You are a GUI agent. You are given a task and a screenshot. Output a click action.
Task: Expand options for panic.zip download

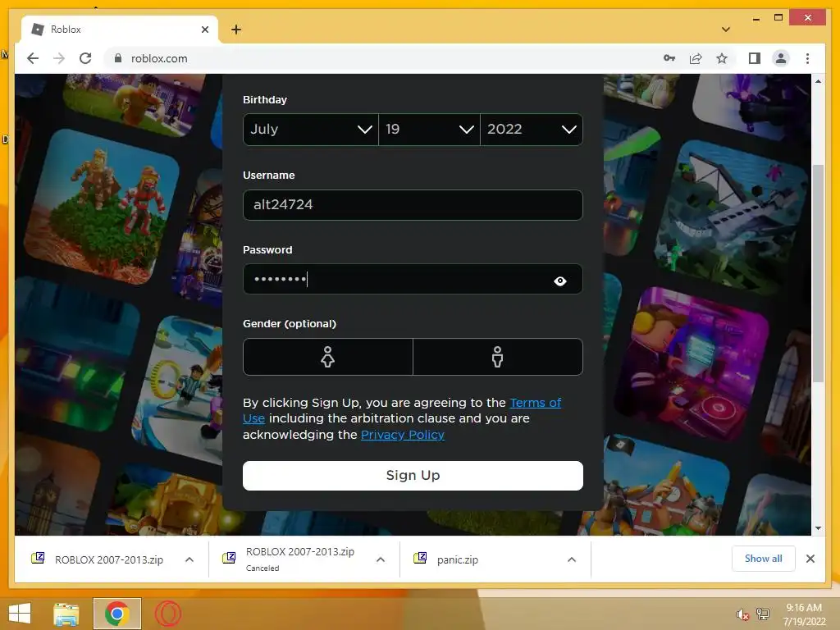[x=572, y=559]
